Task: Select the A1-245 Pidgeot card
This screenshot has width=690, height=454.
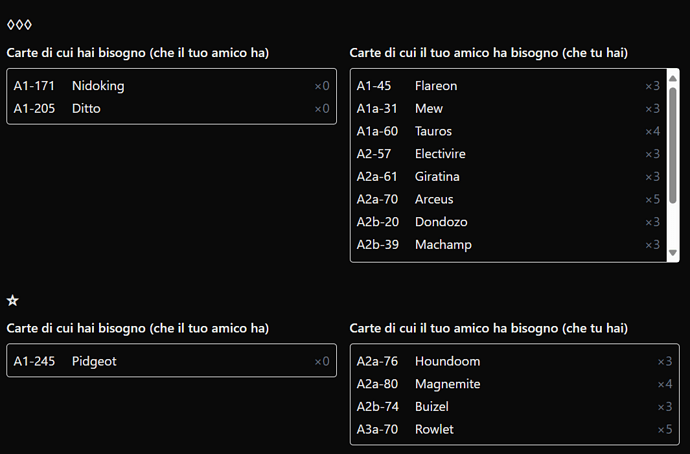Action: pyautogui.click(x=172, y=361)
